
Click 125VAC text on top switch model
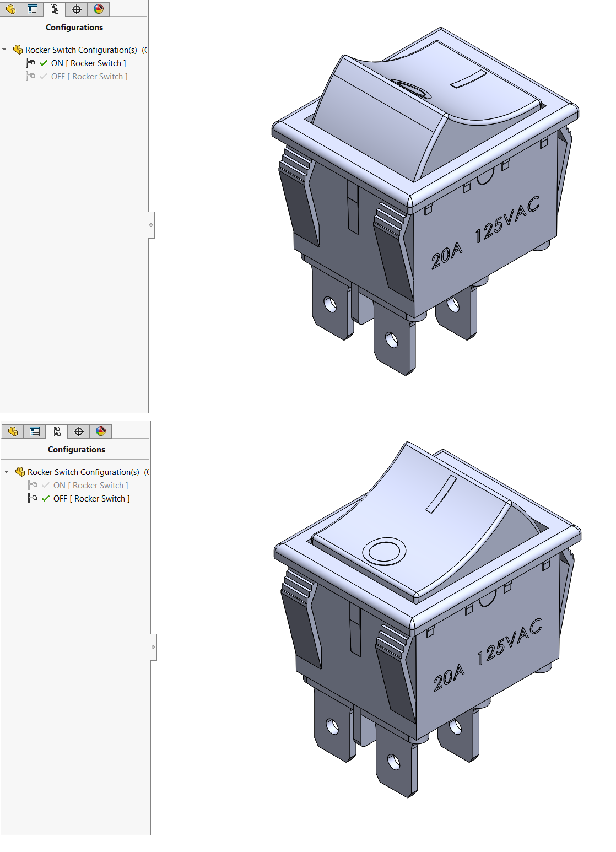tap(507, 219)
